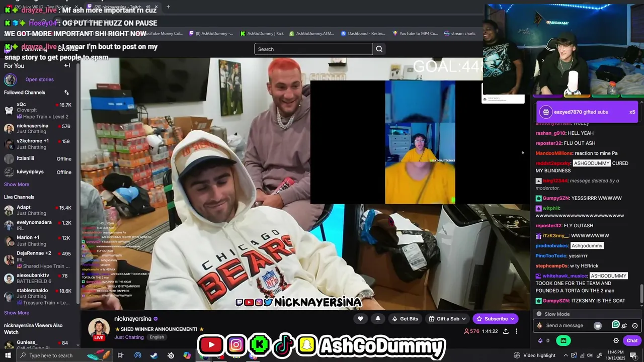Screen dimensions: 644x362
Task: Click the taskbar clock showing 11:46 PM
Action: [x=615, y=355]
